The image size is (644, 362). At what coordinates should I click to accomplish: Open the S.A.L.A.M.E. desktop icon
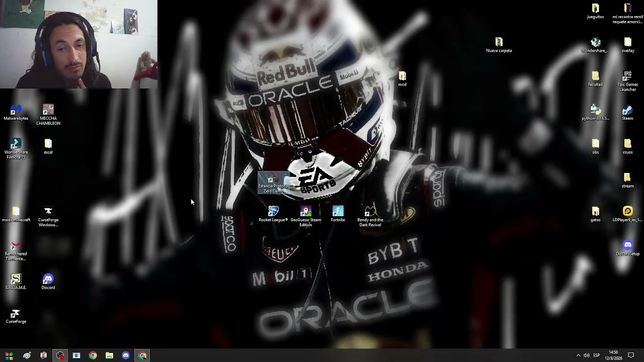(16, 282)
